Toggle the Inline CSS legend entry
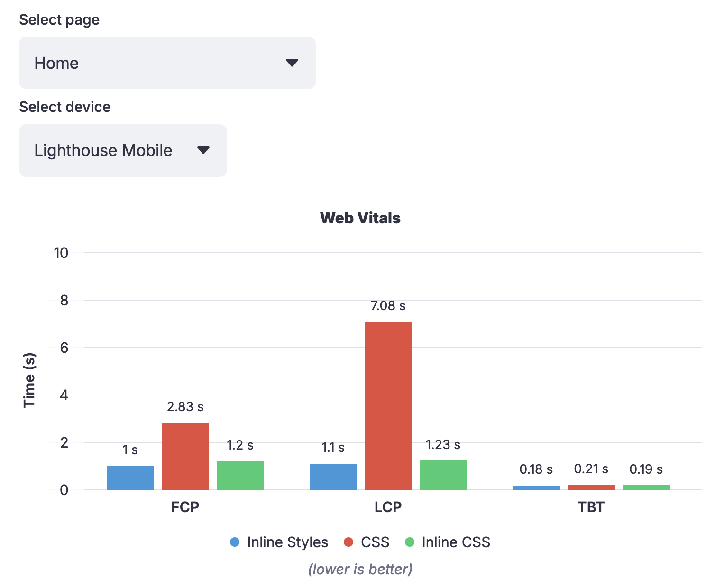The width and height of the screenshot is (715, 588). 448,542
